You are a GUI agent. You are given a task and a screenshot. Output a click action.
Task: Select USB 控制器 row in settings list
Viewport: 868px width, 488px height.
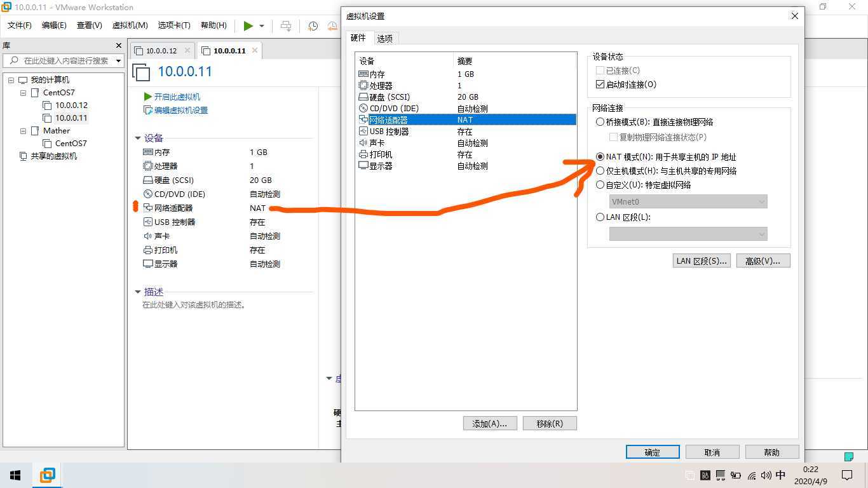[x=466, y=132]
